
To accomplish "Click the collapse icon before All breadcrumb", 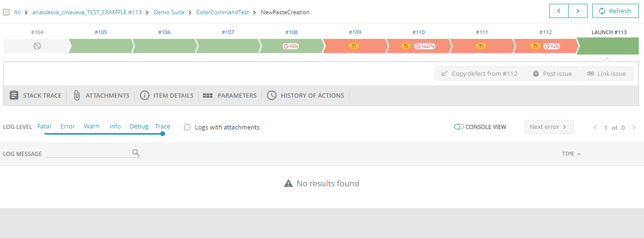I will pyautogui.click(x=7, y=12).
